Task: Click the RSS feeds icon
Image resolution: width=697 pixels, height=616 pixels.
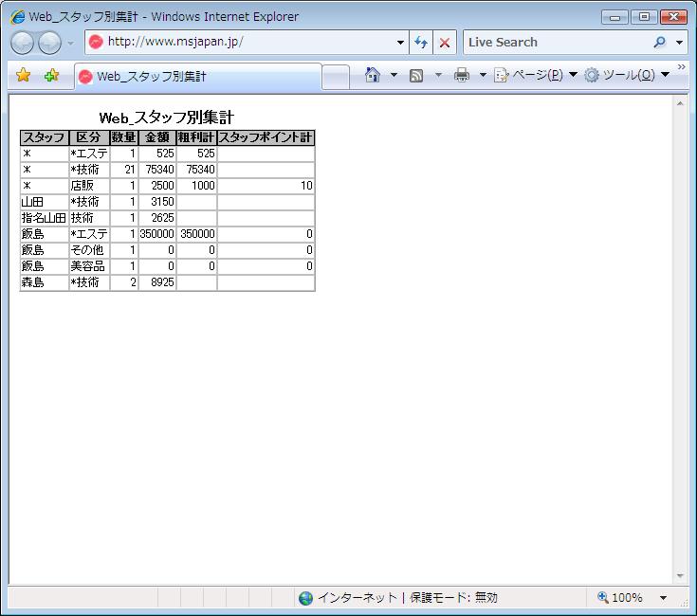Action: point(416,76)
